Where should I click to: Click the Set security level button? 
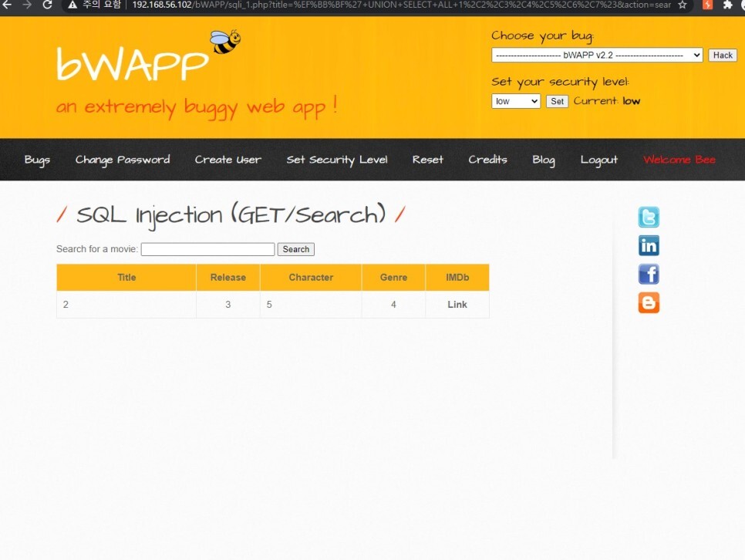[x=557, y=101]
